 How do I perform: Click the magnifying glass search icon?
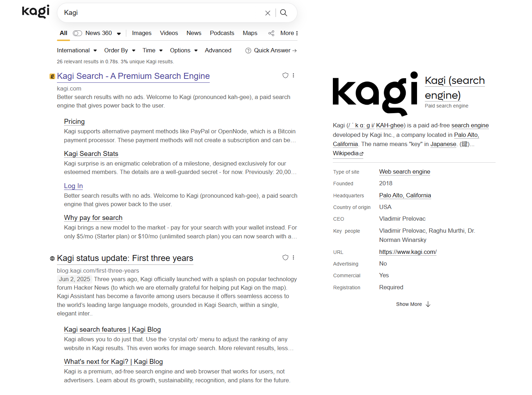pos(284,13)
